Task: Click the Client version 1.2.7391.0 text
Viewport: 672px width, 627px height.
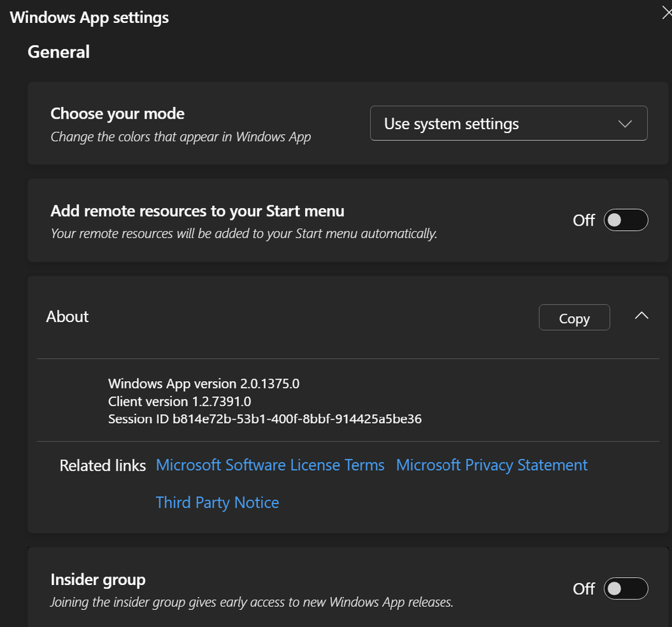Action: click(x=180, y=401)
